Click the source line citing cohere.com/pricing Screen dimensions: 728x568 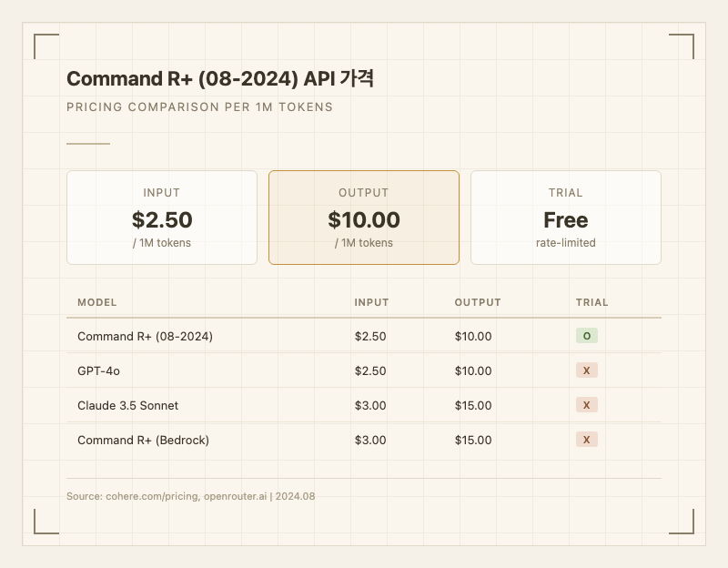tap(190, 496)
